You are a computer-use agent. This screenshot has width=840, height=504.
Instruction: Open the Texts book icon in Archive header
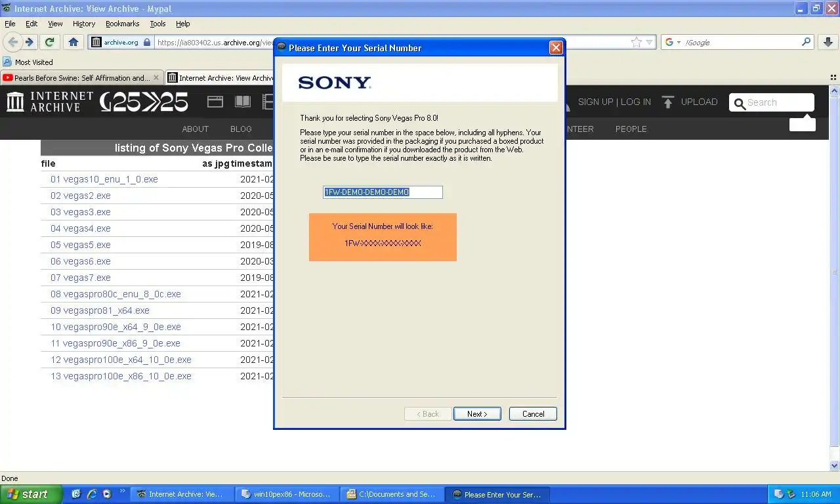pyautogui.click(x=243, y=102)
